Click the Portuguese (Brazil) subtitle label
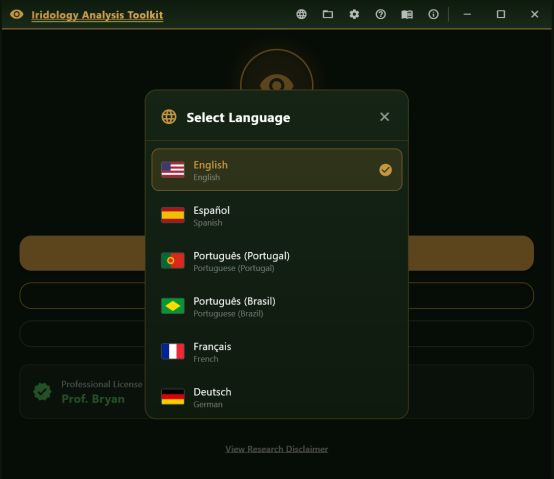Image resolution: width=554 pixels, height=479 pixels. [228, 314]
